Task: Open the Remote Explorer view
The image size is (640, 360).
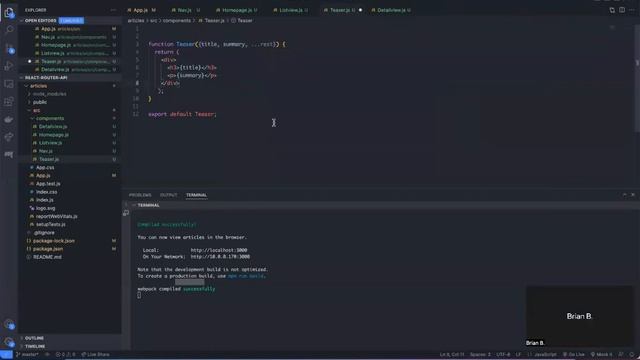Action: [x=9, y=84]
